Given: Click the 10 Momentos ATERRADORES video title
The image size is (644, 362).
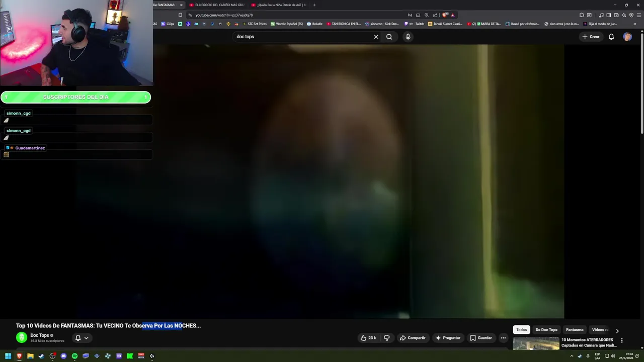Looking at the screenshot, I should tap(589, 342).
